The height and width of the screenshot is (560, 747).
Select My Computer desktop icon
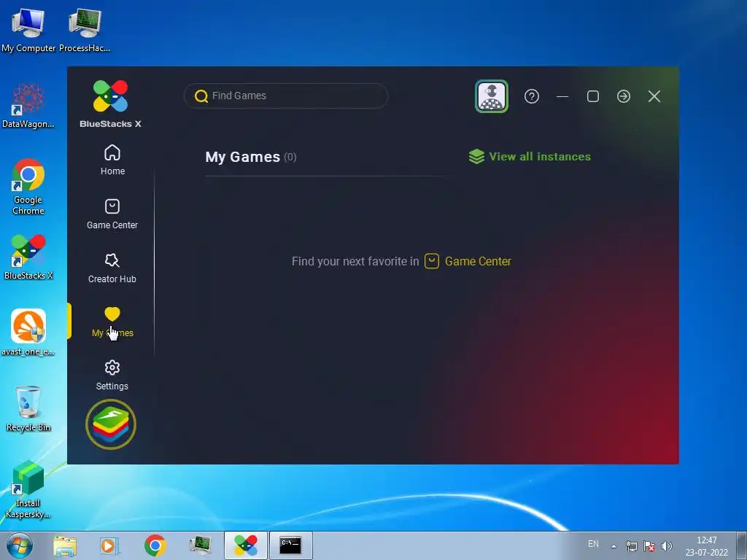pos(28,30)
